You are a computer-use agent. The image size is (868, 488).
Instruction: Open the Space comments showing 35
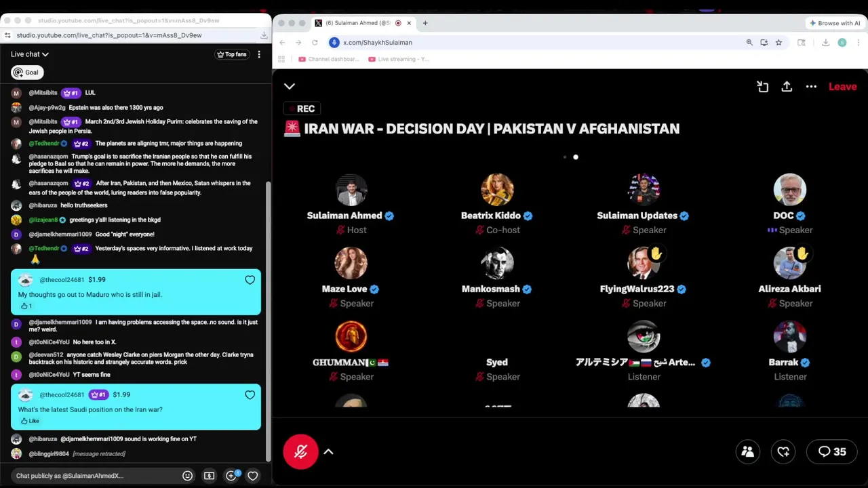tap(832, 452)
